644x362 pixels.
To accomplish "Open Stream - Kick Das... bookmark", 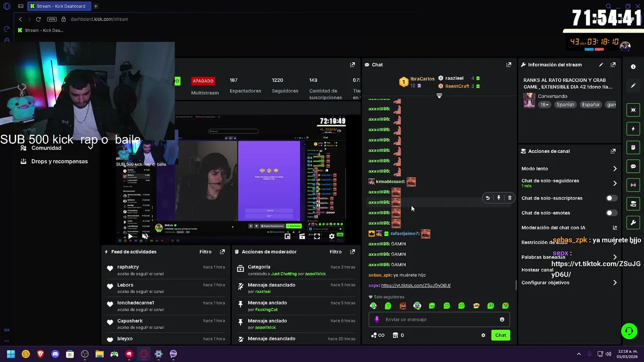I will pos(40,30).
